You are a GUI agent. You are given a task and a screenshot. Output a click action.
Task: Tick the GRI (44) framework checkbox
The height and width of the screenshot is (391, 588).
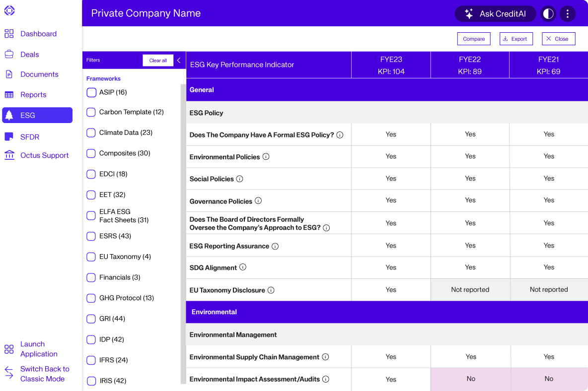tap(91, 319)
